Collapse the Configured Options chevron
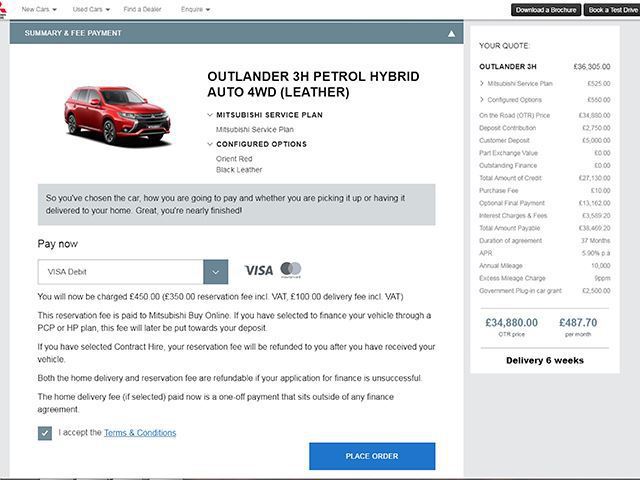The height and width of the screenshot is (480, 640). click(210, 144)
